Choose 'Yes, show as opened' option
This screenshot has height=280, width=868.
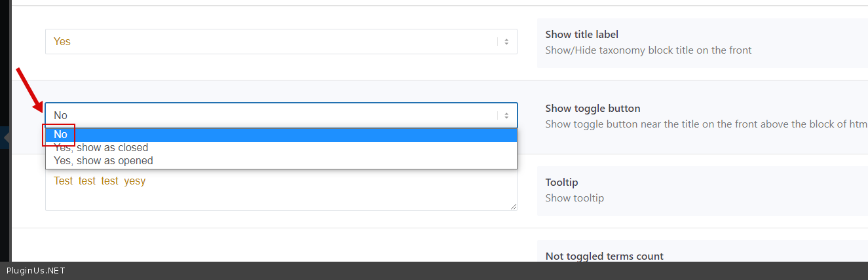(104, 161)
